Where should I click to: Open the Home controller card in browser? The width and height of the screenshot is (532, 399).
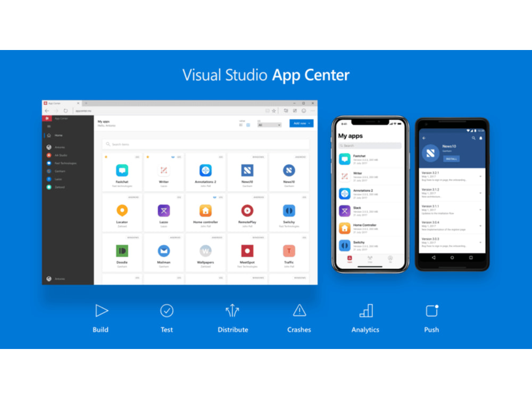205,212
